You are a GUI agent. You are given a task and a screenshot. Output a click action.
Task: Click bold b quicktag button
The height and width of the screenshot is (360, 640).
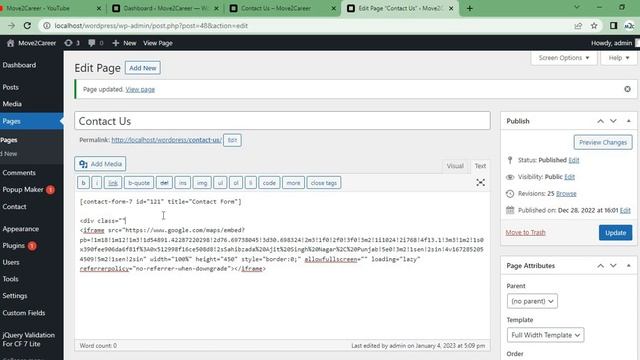pyautogui.click(x=83, y=183)
